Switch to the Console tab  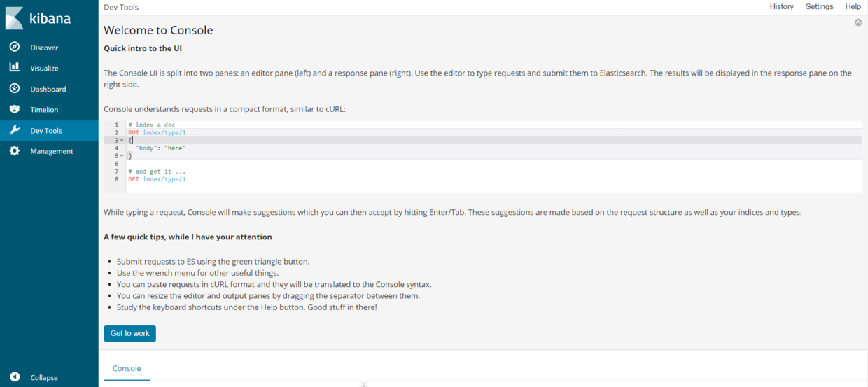(127, 368)
